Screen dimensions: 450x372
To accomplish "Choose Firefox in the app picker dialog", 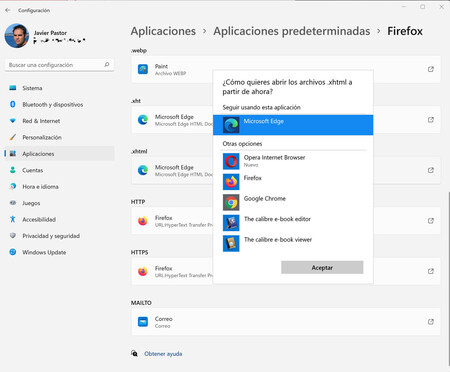I will tap(293, 182).
